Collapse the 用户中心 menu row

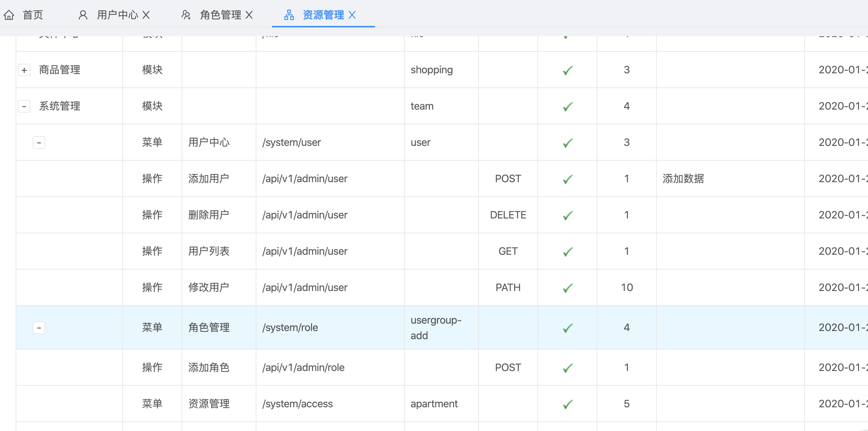pyautogui.click(x=39, y=143)
